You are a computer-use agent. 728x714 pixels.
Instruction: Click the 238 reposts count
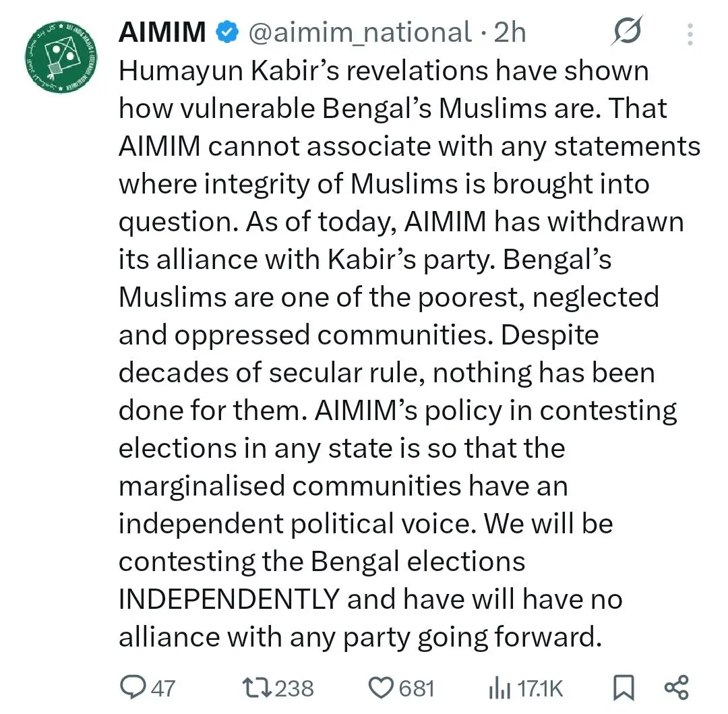294,688
